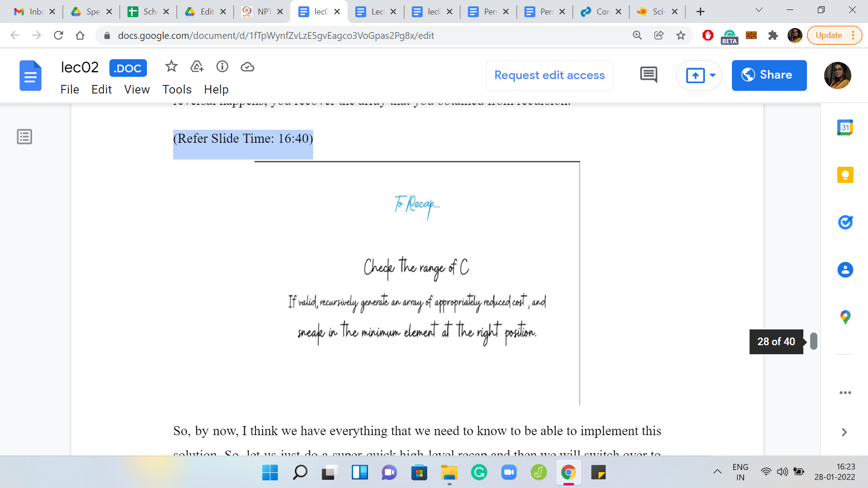Open Google Maps side panel
The image size is (868, 488).
[844, 317]
